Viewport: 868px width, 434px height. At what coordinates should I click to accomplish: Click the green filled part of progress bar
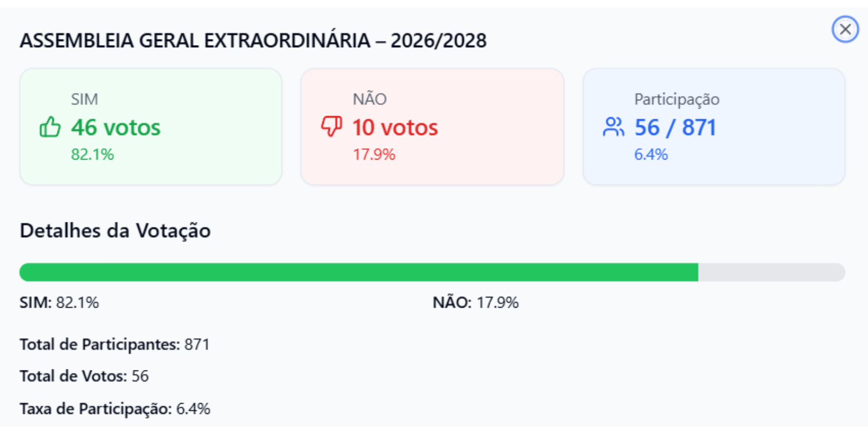click(358, 272)
